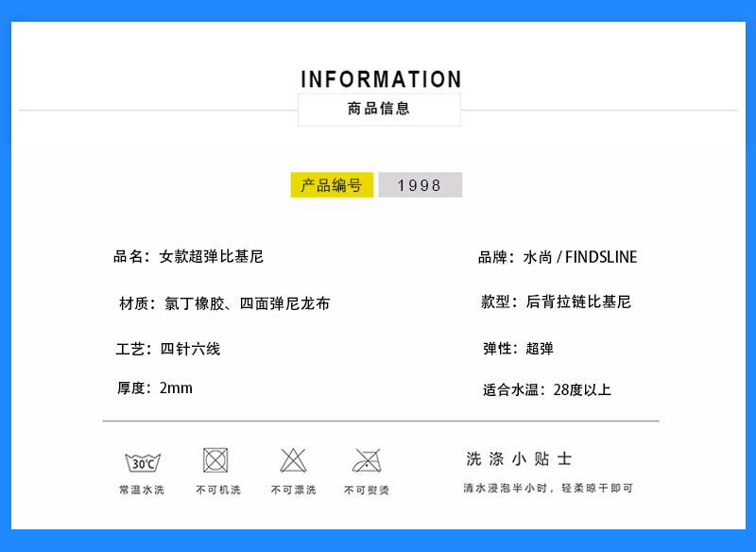Click the INFORMATION heading
756x552 pixels.
381,79
